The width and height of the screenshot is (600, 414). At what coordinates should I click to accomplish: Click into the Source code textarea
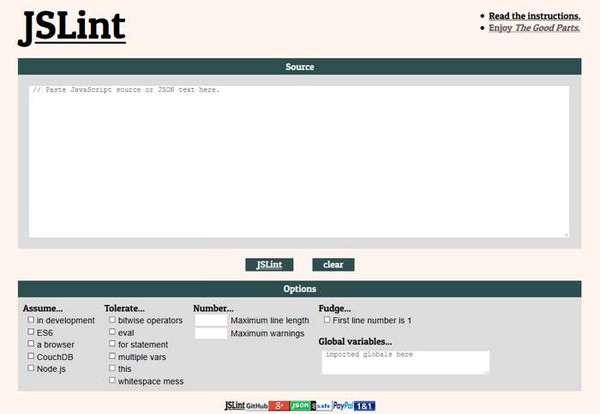[x=299, y=161]
